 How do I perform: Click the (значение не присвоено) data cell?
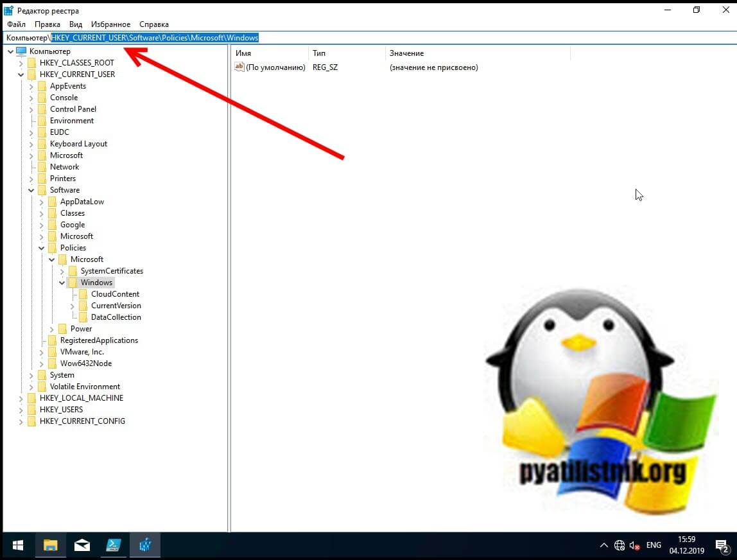(x=434, y=67)
